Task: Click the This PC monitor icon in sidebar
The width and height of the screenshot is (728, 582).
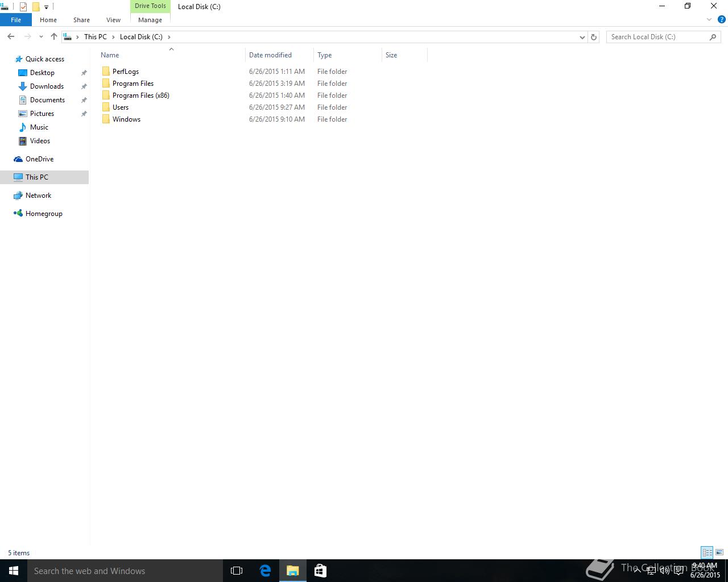Action: click(18, 177)
